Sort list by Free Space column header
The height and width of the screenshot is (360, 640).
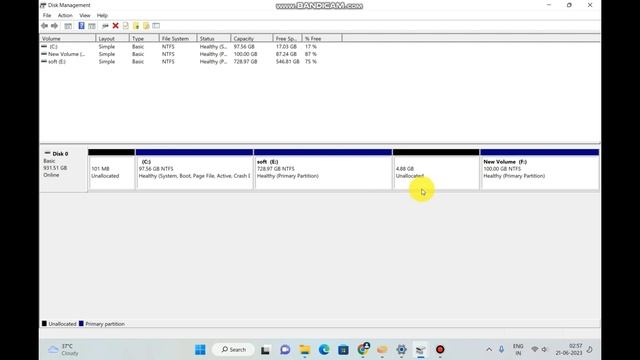tap(287, 38)
